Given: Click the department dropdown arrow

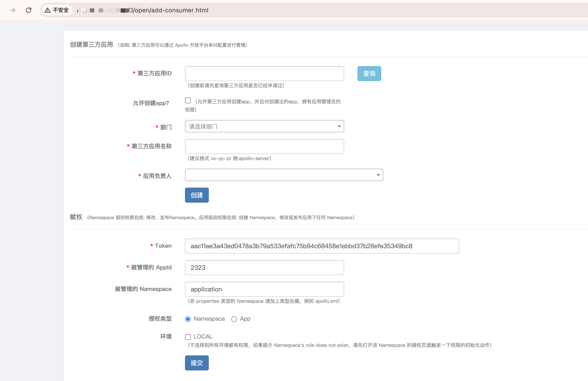Looking at the screenshot, I should [339, 126].
